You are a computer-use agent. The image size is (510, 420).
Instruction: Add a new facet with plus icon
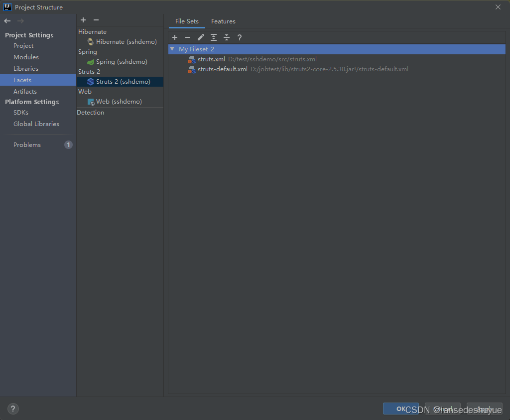point(83,20)
